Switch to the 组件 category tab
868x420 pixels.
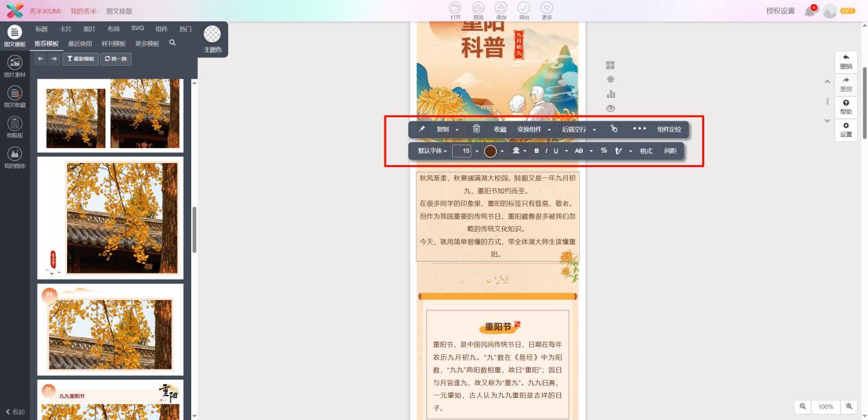click(162, 29)
